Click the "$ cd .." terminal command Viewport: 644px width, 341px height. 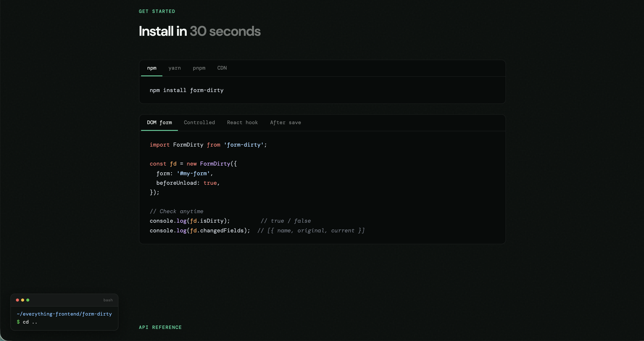[x=27, y=322]
